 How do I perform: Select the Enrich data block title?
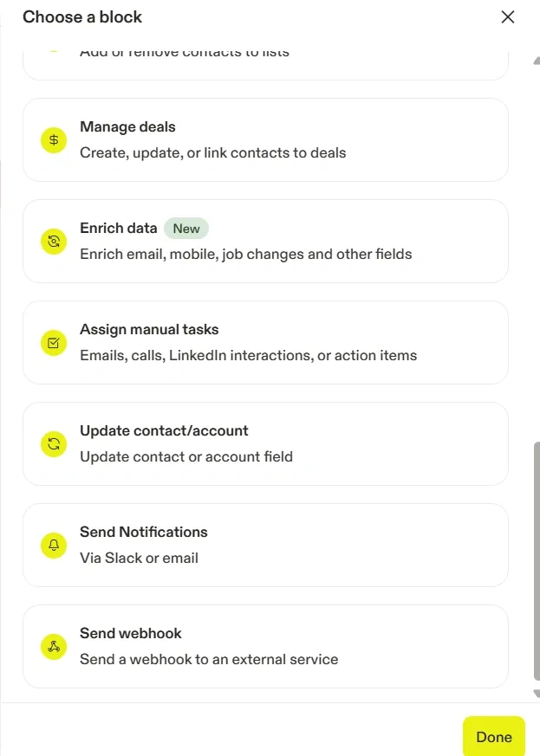[119, 229]
